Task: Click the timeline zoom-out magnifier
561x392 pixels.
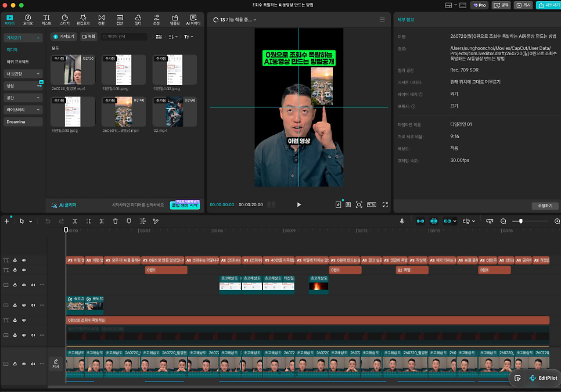Action: point(503,221)
